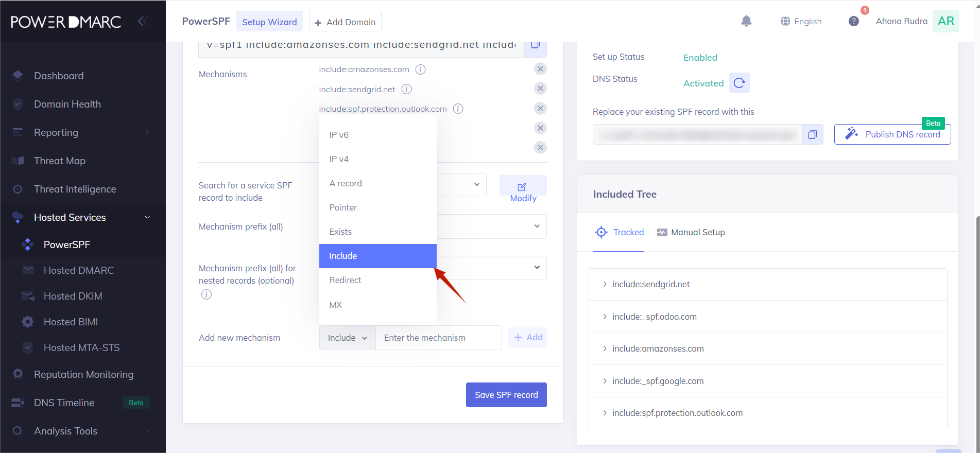Open Hosted DMARC in the sidebar

pyautogui.click(x=78, y=270)
